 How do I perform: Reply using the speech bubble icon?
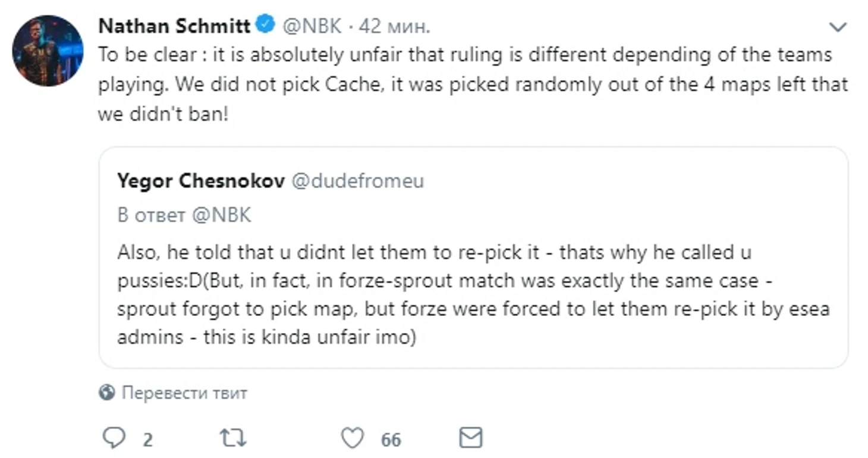pyautogui.click(x=114, y=439)
